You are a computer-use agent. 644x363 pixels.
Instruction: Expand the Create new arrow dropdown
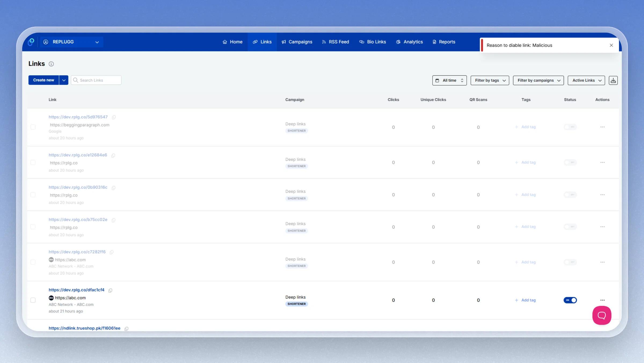[64, 80]
